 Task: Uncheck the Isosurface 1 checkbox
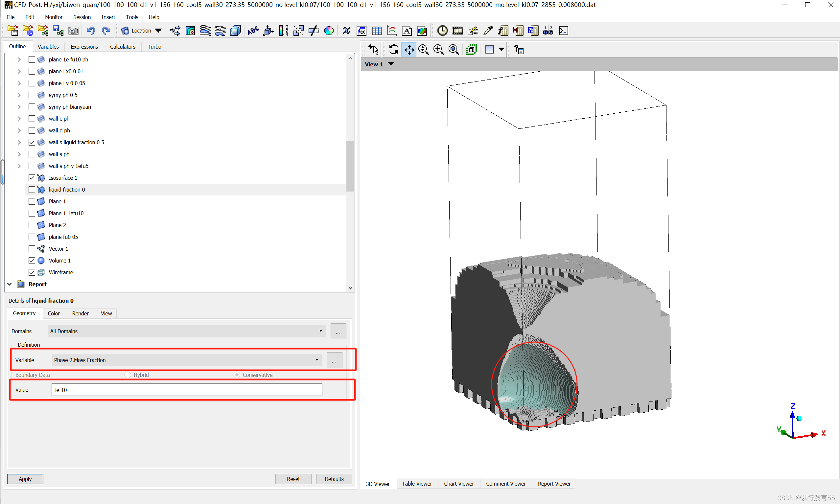pyautogui.click(x=32, y=178)
